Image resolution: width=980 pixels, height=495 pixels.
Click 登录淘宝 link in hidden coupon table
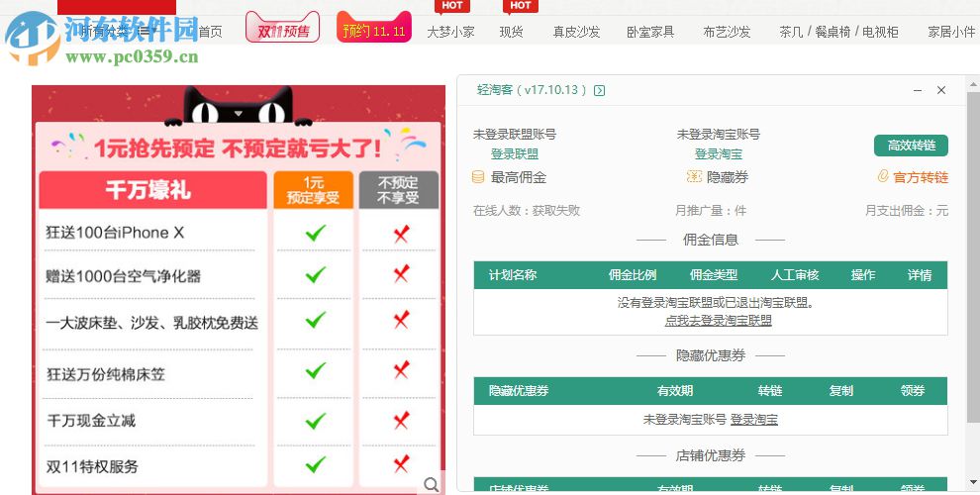click(754, 420)
